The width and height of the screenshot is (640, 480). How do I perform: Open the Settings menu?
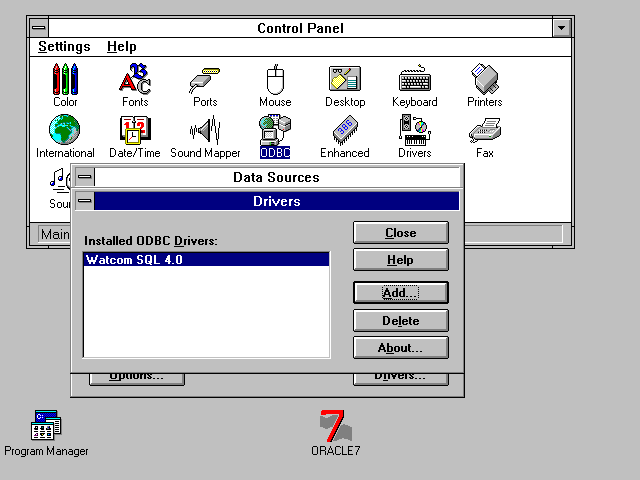tap(64, 47)
